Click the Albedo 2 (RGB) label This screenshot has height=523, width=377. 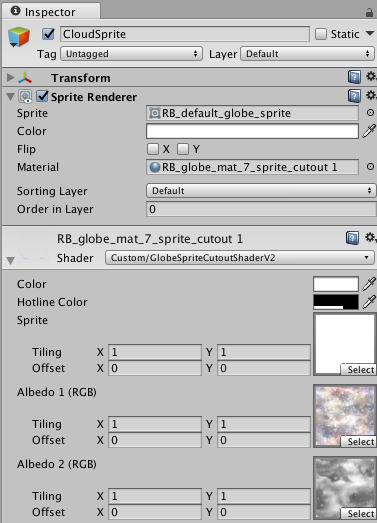tap(57, 464)
